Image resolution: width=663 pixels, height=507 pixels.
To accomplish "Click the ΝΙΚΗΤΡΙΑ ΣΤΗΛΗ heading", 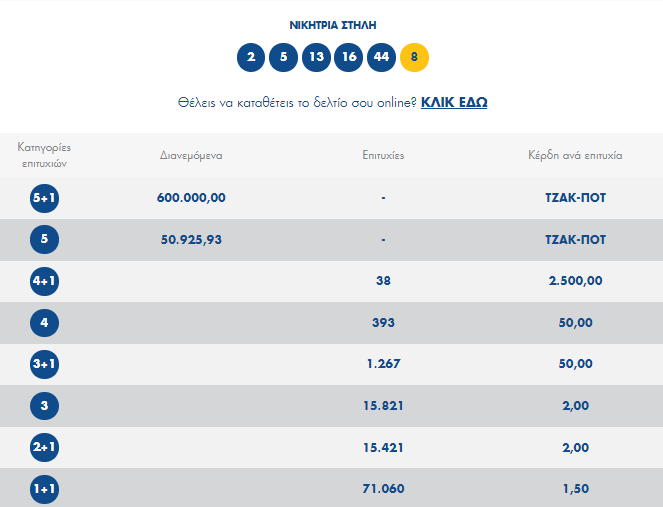I will 333,25.
